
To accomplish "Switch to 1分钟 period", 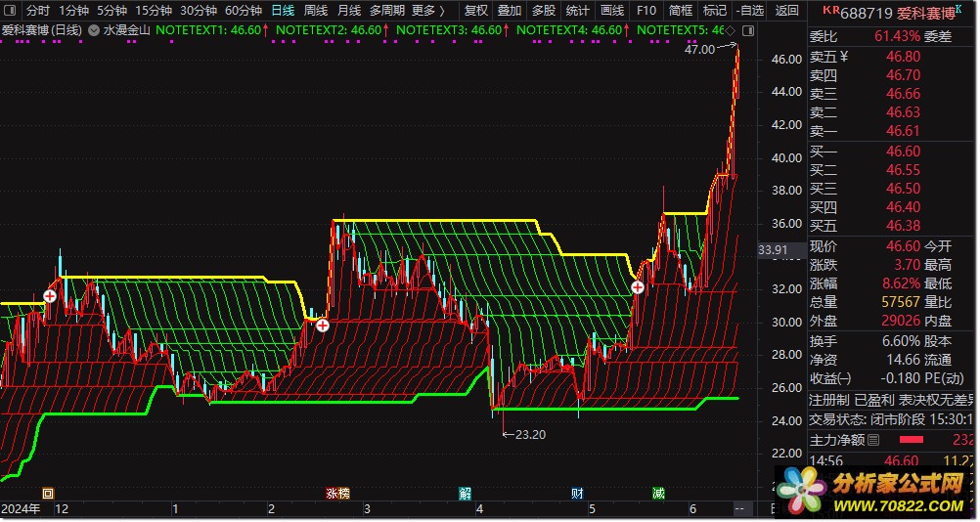I will 73,11.
